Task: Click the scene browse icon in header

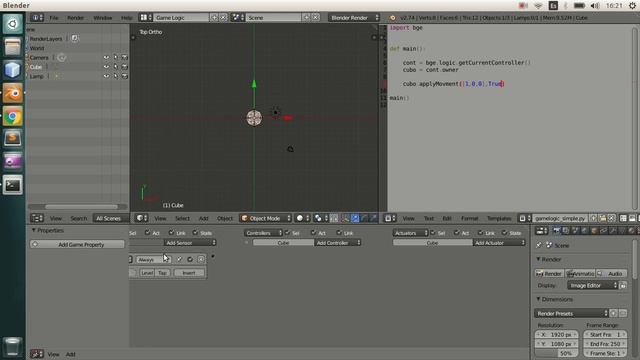Action: point(238,18)
